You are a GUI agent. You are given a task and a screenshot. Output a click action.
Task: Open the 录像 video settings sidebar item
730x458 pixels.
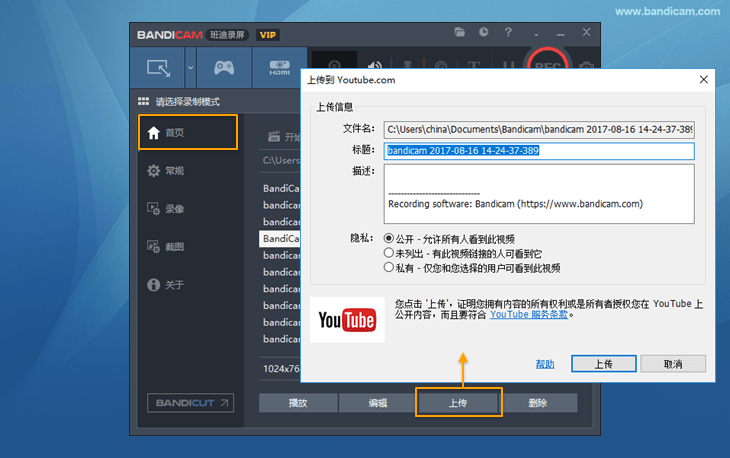(166, 209)
